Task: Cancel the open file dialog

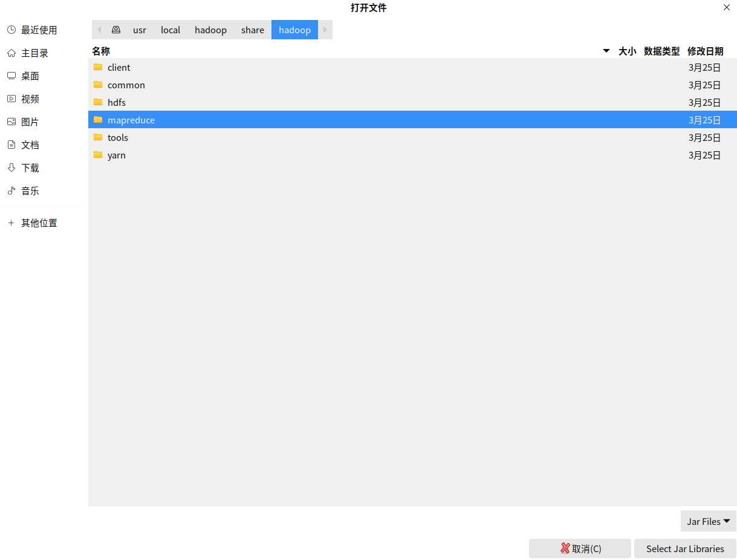Action: point(580,549)
